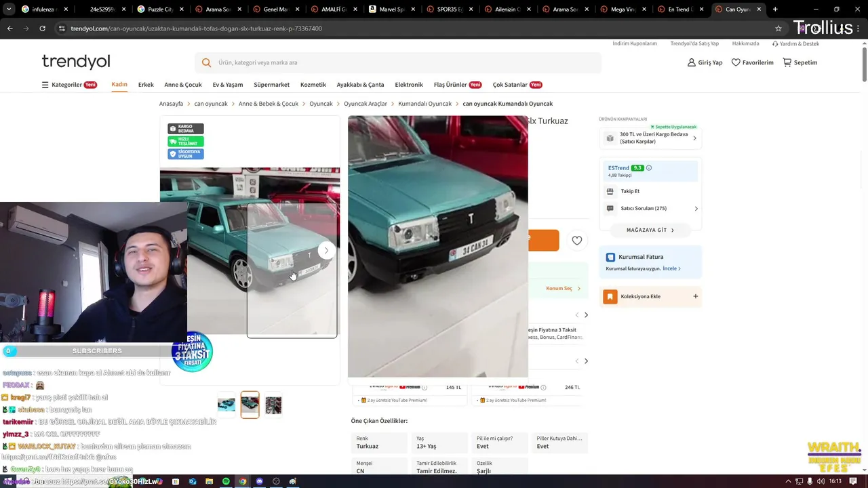Expand the 300 TL Kargo Bedava campaign
This screenshot has width=868, height=488.
[x=650, y=138]
